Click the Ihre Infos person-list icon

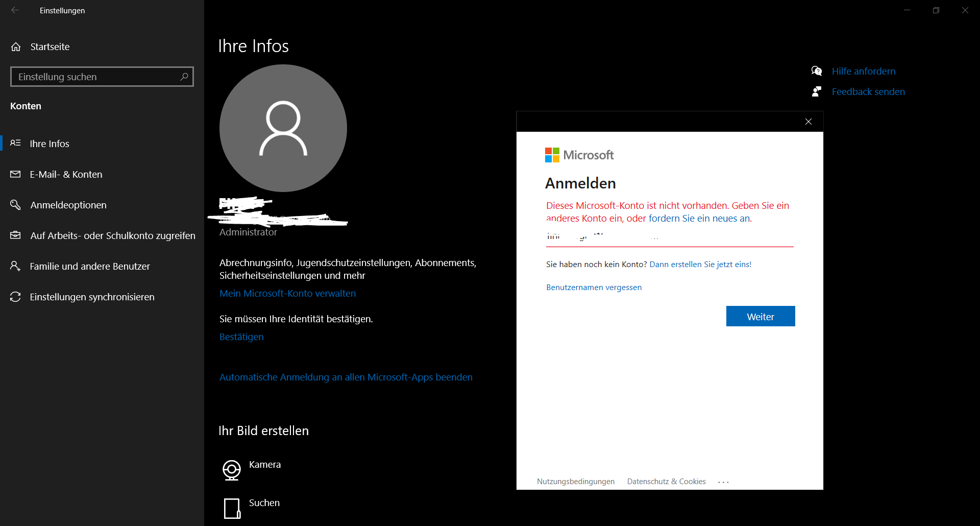coord(15,143)
